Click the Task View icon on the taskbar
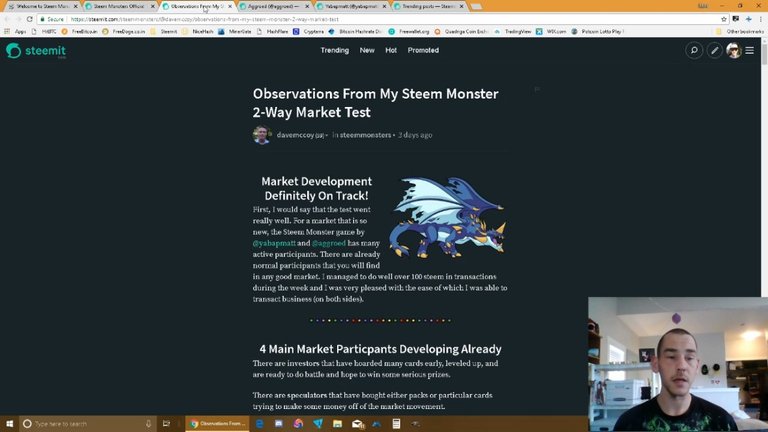The height and width of the screenshot is (432, 768). (x=167, y=423)
